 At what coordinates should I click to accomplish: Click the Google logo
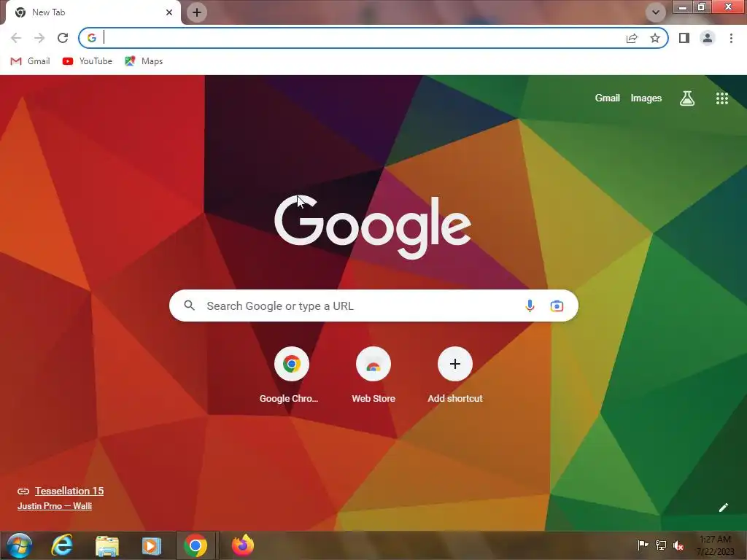coord(373,226)
